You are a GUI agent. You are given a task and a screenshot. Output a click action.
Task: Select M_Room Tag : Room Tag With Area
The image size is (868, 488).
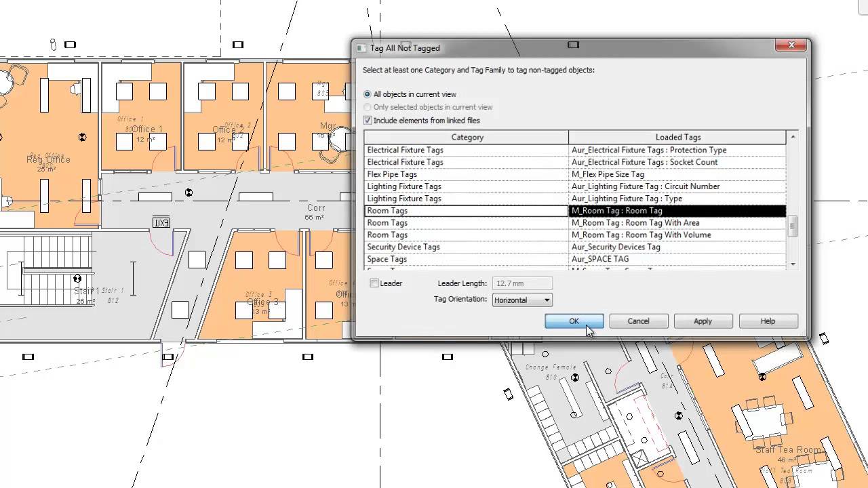pos(575,223)
